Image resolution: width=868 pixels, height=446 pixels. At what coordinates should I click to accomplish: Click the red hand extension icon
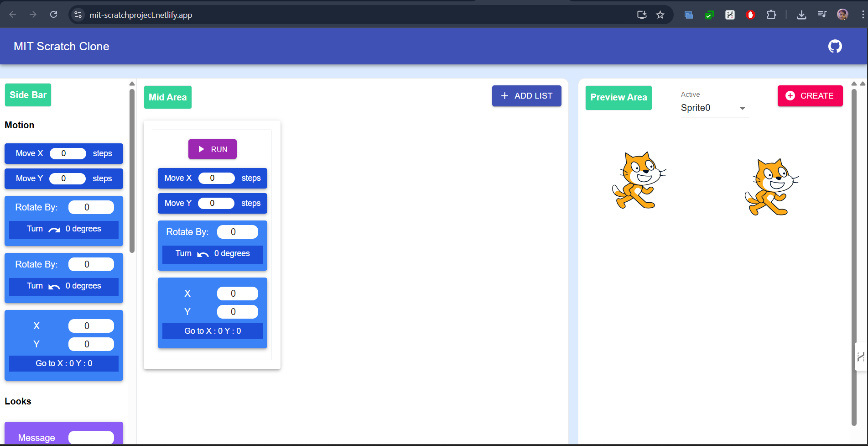[750, 15]
